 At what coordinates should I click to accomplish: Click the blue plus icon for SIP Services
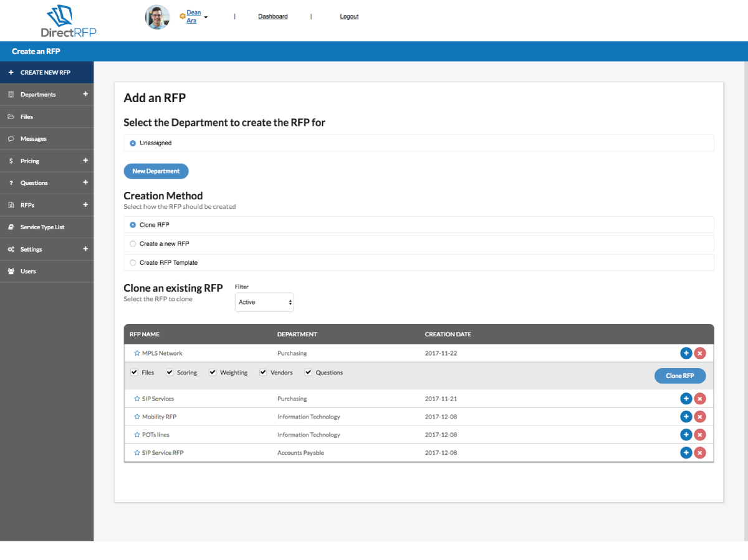tap(686, 399)
